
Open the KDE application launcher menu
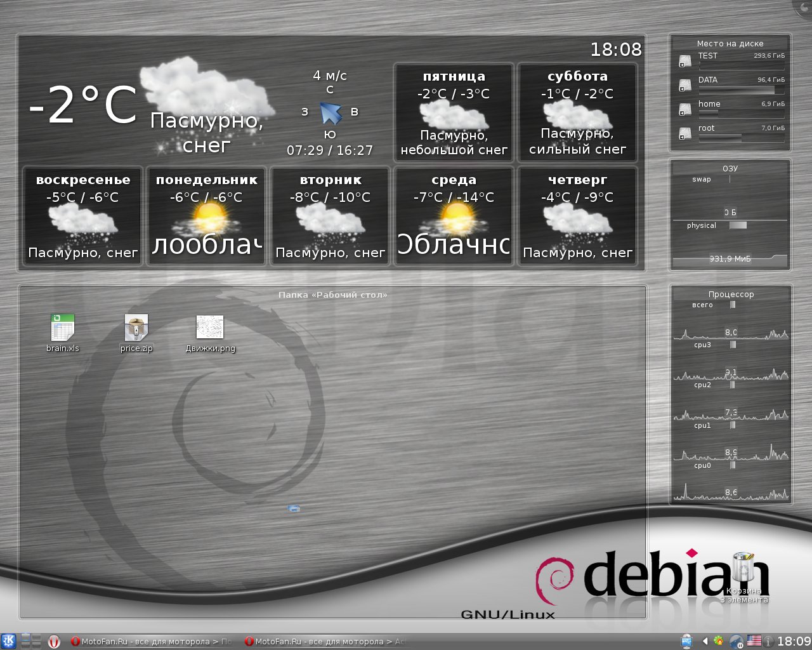8,641
